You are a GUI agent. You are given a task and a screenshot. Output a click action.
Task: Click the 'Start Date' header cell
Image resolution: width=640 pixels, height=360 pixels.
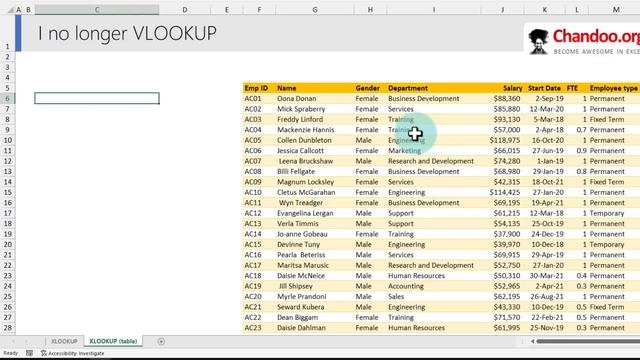[x=544, y=88]
